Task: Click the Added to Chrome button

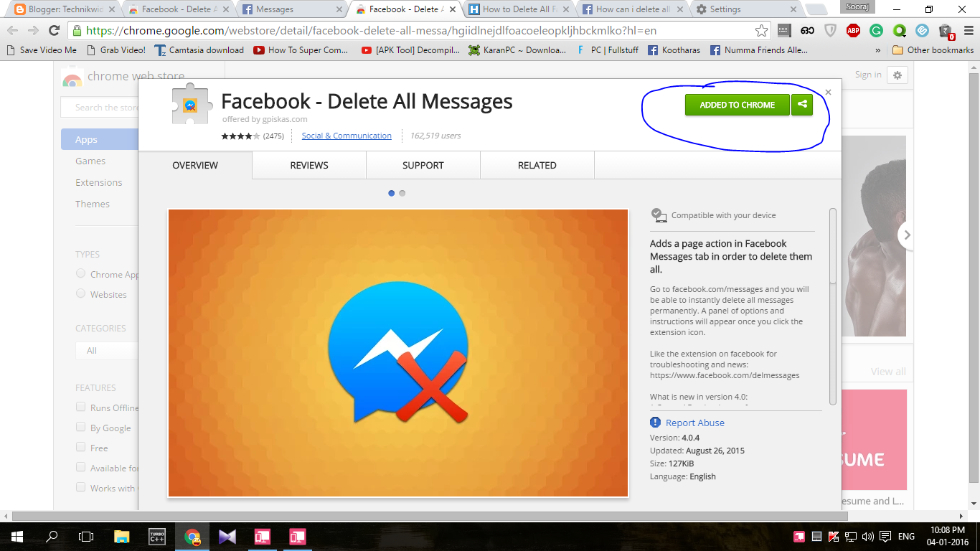Action: 738,105
